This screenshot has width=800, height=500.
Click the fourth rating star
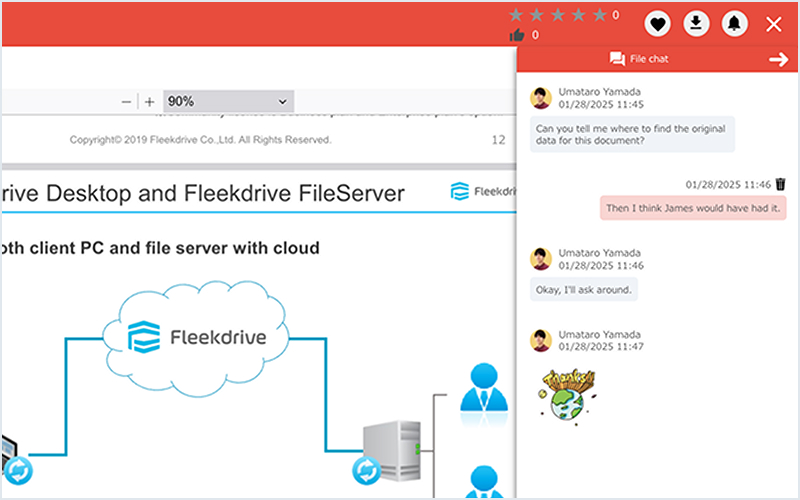pyautogui.click(x=579, y=15)
